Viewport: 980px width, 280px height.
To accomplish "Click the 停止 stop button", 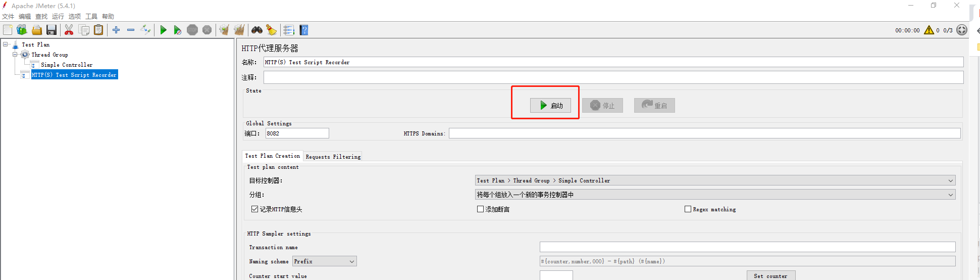I will click(602, 105).
